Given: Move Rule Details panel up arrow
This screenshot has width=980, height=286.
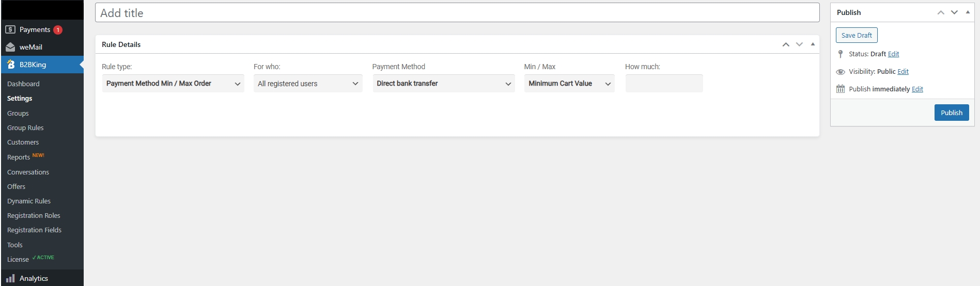Looking at the screenshot, I should (x=786, y=44).
